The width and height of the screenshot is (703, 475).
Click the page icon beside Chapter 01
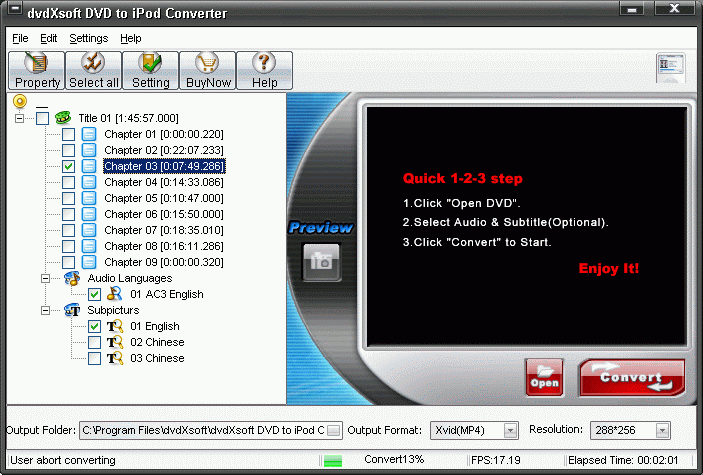pyautogui.click(x=89, y=134)
